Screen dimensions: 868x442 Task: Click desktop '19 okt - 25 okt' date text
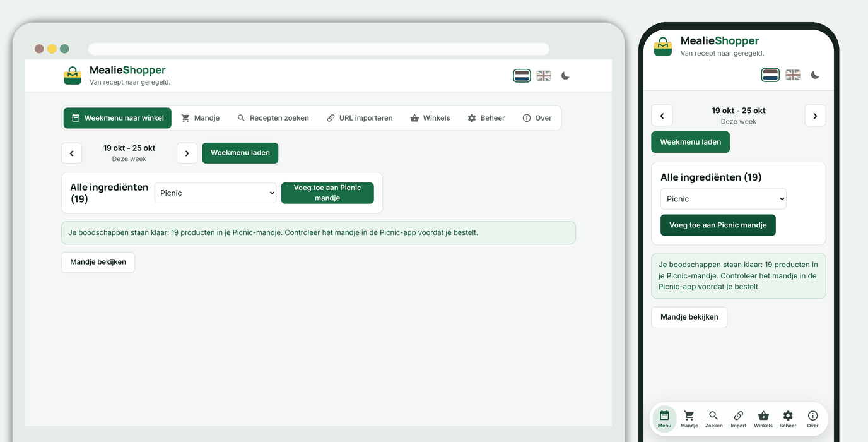(x=129, y=148)
